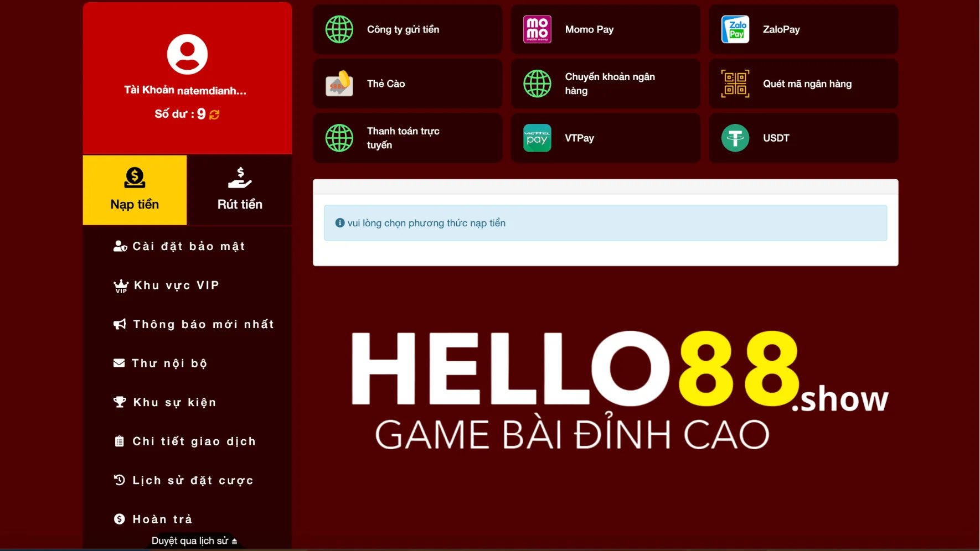980x551 pixels.
Task: Click the Thẻ Cào card icon
Action: coord(339,84)
